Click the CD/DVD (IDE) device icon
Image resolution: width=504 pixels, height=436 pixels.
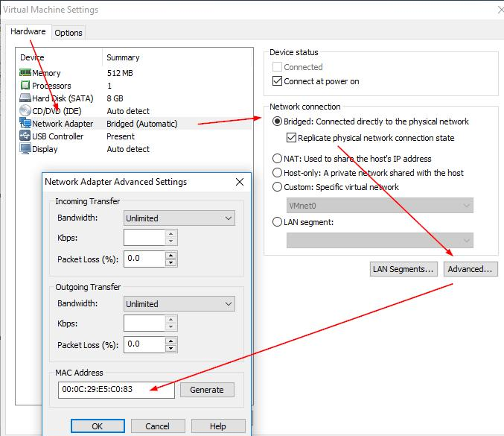click(25, 111)
